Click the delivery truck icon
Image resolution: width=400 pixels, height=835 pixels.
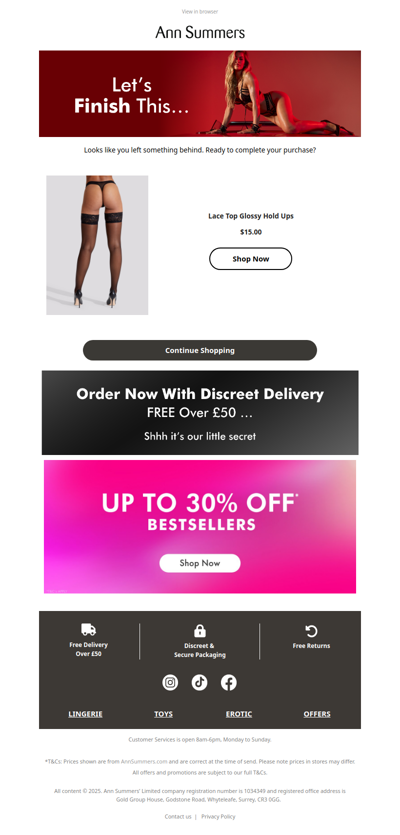(88, 630)
